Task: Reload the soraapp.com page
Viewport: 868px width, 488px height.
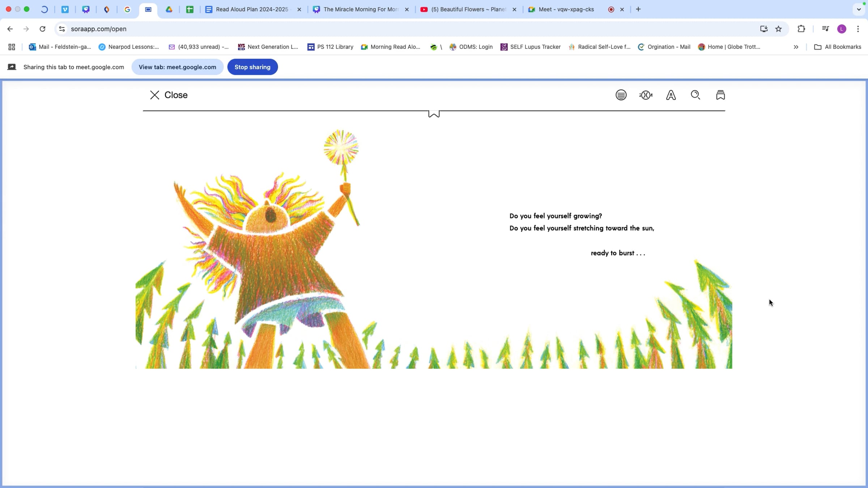Action: click(42, 29)
